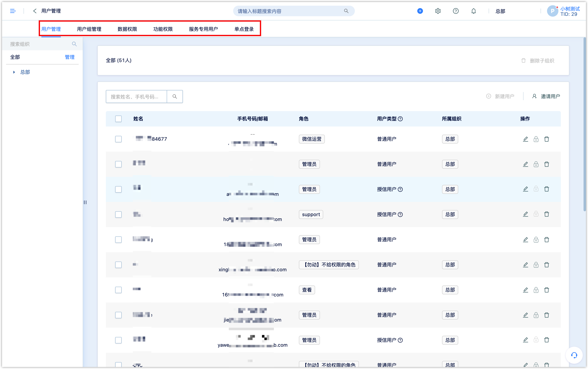Switch to the 单点登录 tab
Viewport: 588px width, 369px height.
click(x=244, y=29)
